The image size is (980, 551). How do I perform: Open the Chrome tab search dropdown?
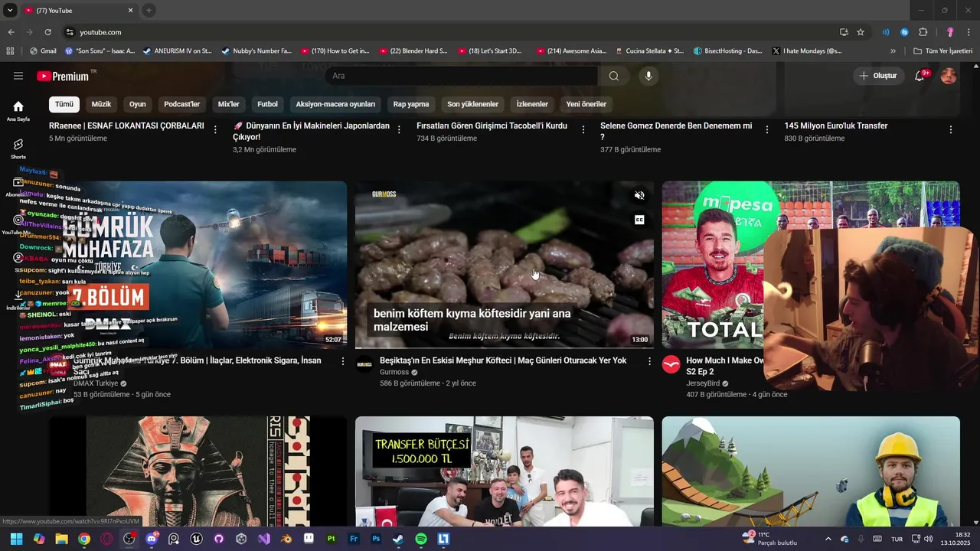click(x=10, y=10)
